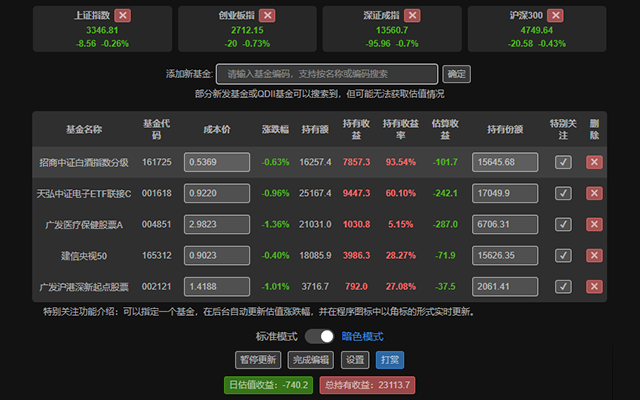Edit holding shares 17049.9 field
Image resolution: width=640 pixels, height=400 pixels.
coord(505,193)
